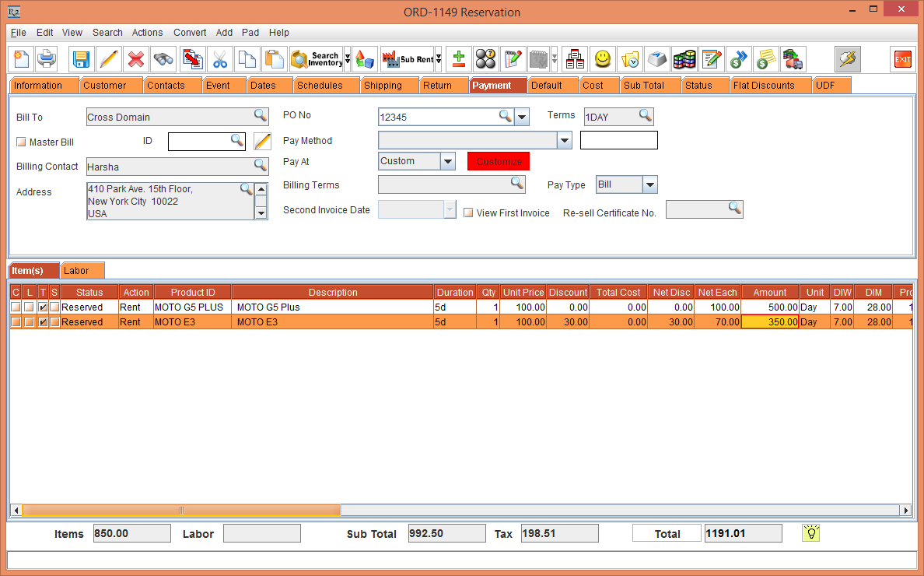
Task: Click the binoculars search icon
Action: click(163, 59)
